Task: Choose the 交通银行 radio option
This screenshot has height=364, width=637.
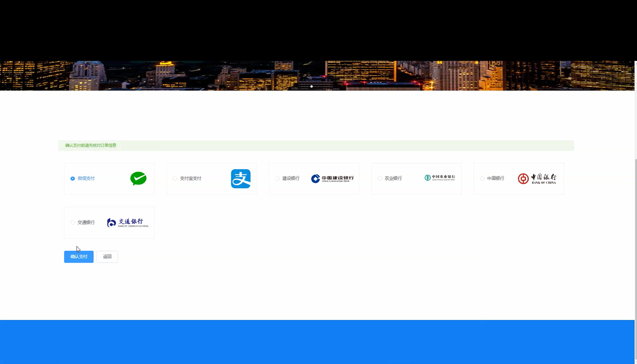Action: [73, 222]
